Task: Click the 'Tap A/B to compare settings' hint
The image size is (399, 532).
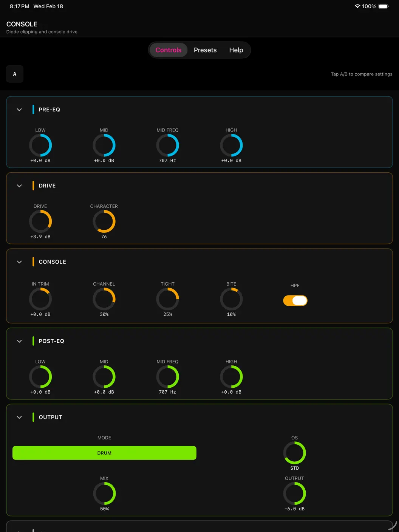Action: coord(362,74)
